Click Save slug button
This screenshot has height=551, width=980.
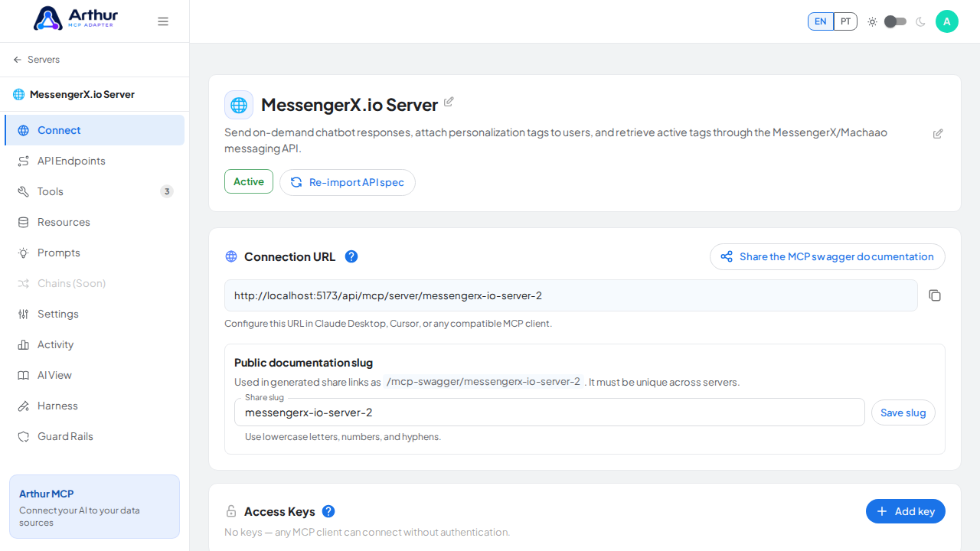903,412
